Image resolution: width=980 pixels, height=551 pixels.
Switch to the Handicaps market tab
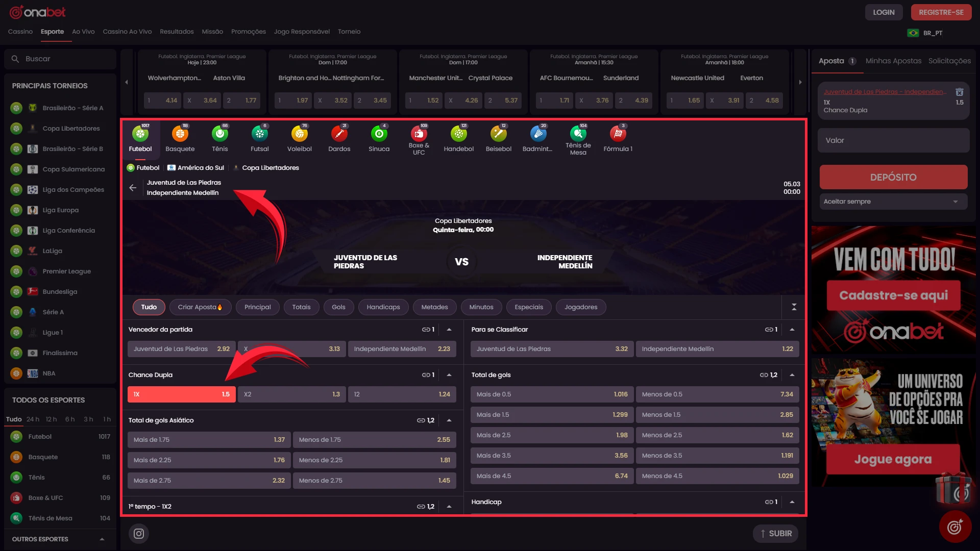383,307
